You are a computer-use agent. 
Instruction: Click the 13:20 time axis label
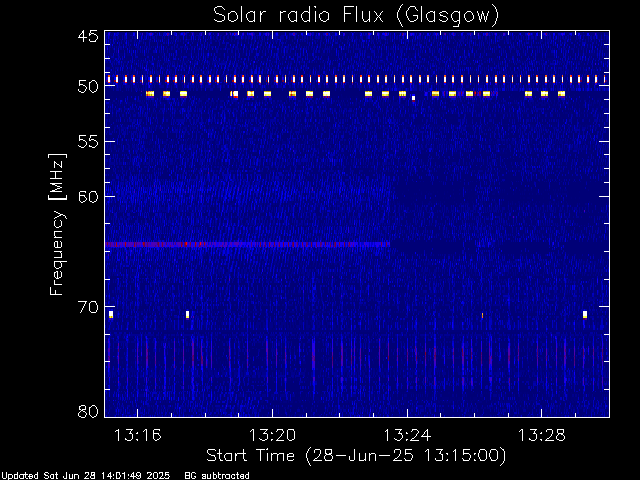point(272,435)
